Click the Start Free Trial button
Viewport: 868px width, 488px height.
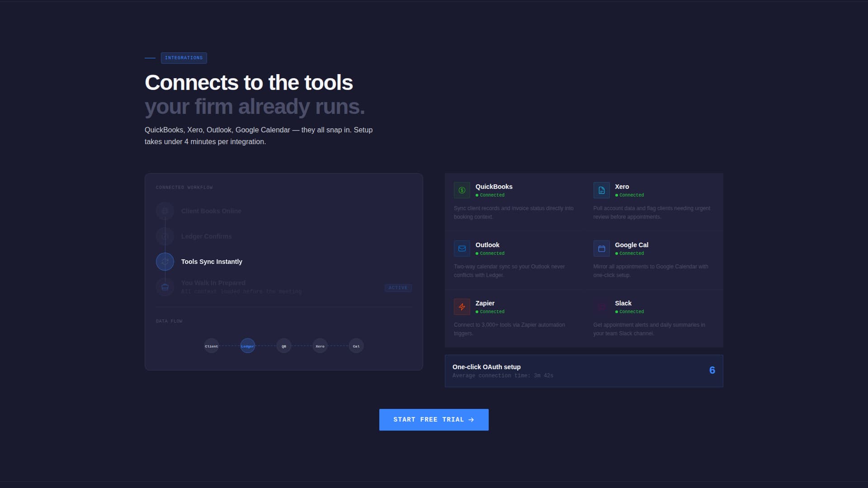tap(434, 420)
